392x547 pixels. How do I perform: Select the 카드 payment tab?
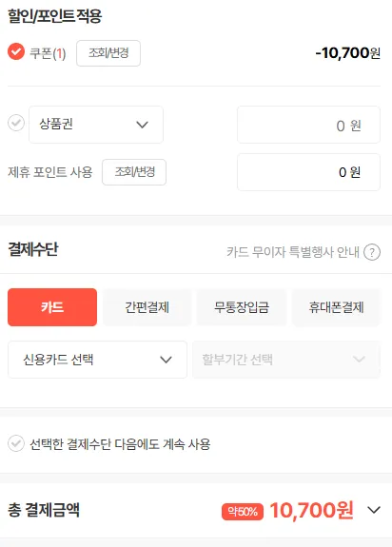click(52, 307)
